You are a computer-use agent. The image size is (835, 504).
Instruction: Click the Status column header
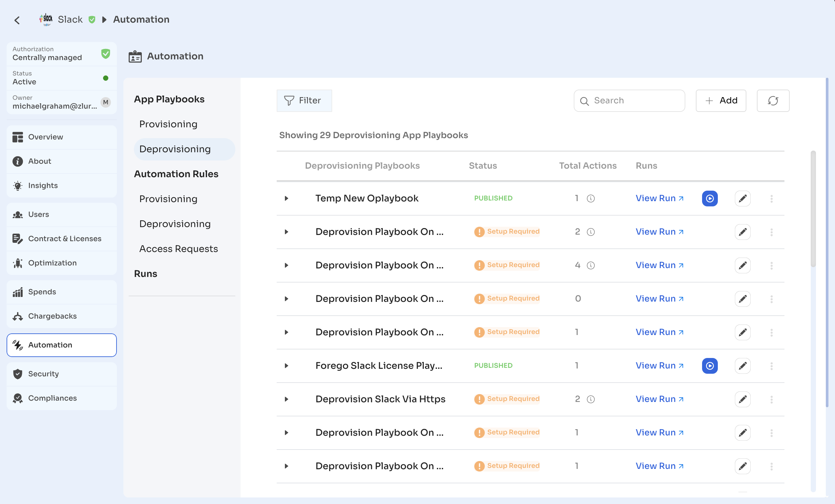482,166
